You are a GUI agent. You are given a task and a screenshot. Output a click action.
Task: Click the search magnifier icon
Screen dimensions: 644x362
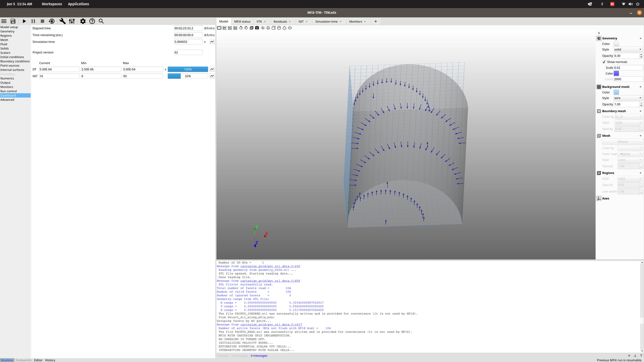[101, 21]
